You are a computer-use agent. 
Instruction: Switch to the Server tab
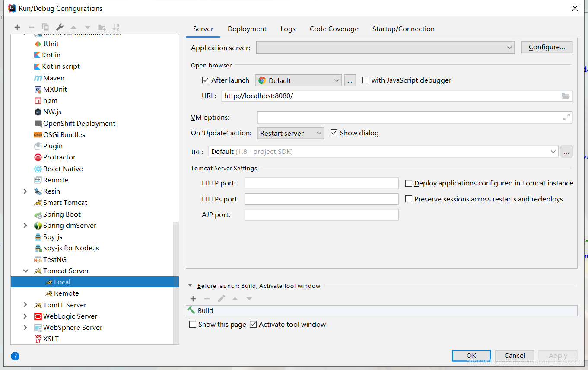(203, 29)
